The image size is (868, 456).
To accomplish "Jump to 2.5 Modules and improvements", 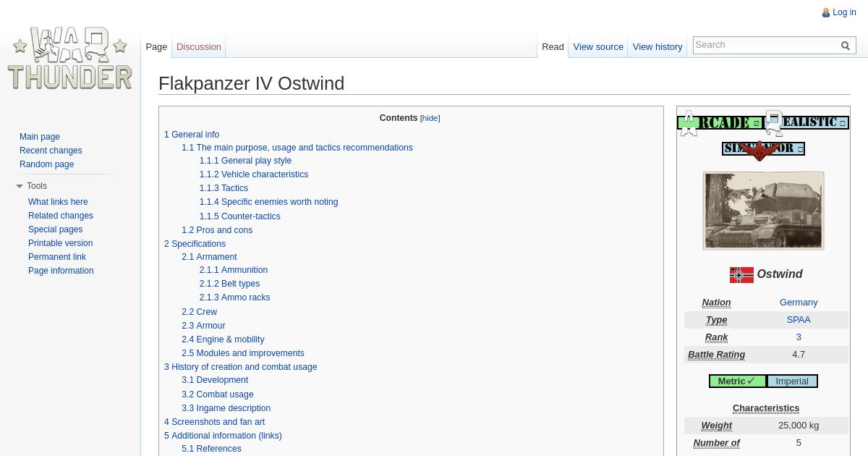I will 243,353.
